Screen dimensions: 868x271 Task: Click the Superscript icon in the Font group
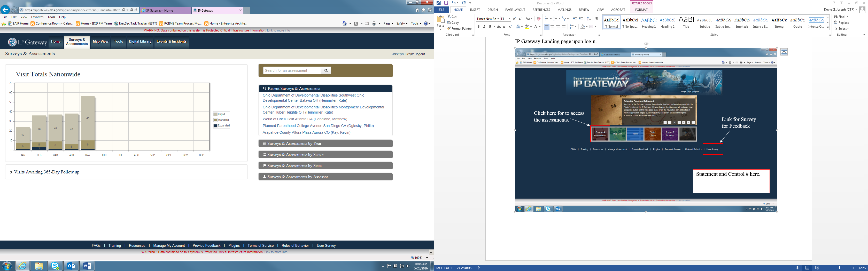(x=510, y=27)
